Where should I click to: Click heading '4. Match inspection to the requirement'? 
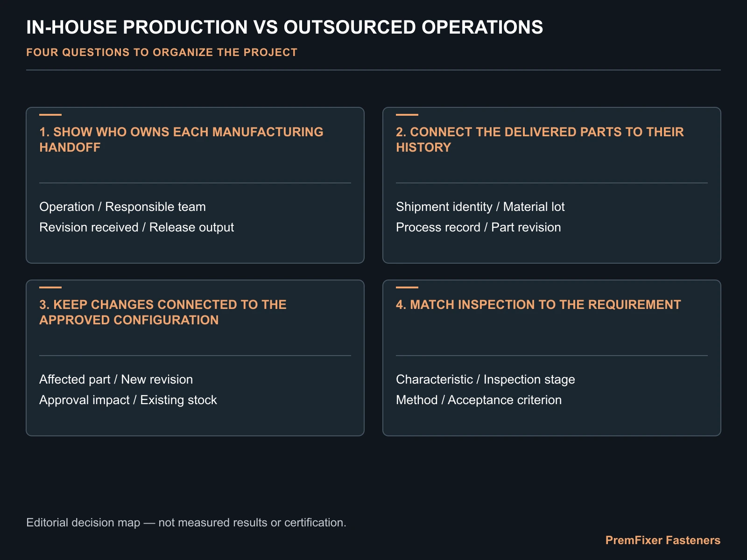[538, 305]
